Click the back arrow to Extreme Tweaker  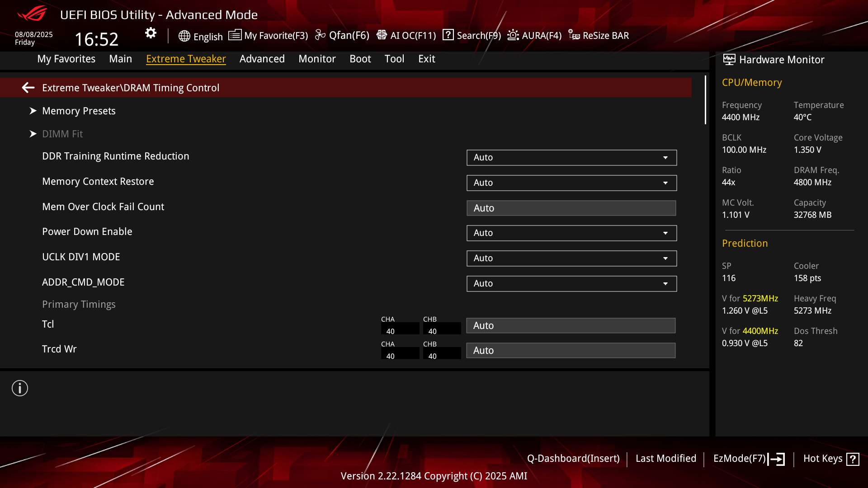point(28,88)
